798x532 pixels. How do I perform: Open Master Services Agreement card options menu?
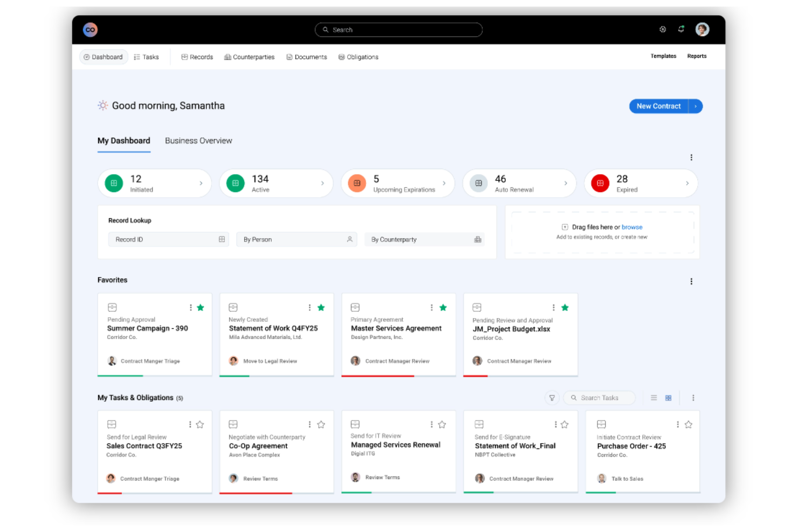(x=431, y=307)
